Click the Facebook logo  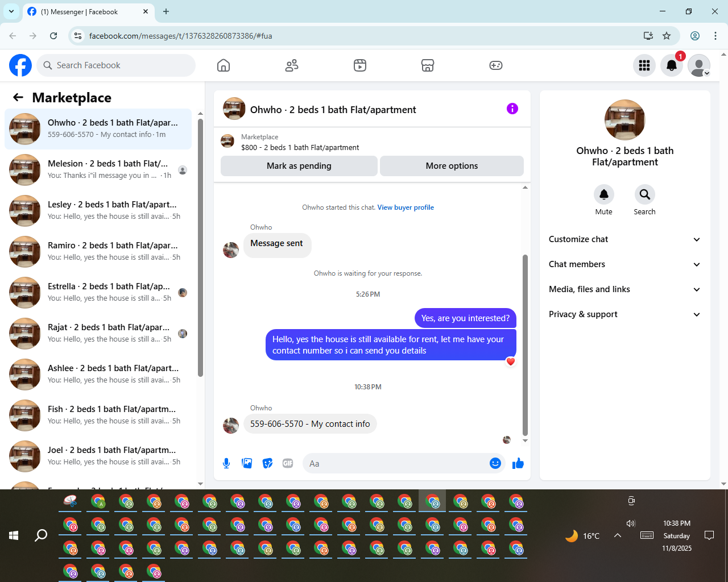click(x=20, y=65)
